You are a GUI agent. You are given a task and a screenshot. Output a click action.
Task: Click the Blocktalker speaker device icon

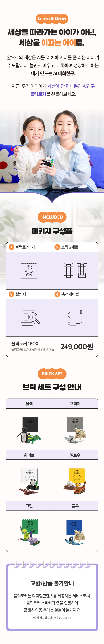coord(29,270)
